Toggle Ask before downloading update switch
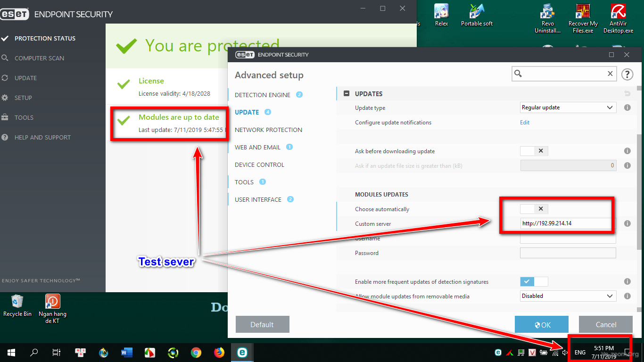The height and width of the screenshot is (362, 644). (534, 151)
